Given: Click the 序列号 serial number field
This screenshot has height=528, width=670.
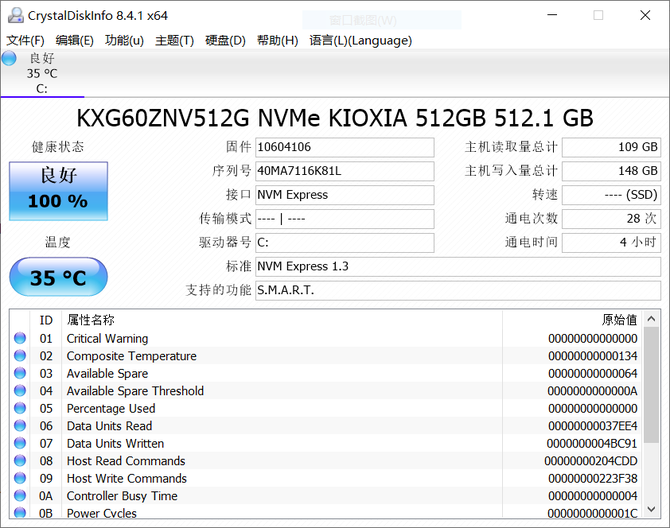Looking at the screenshot, I should point(344,171).
